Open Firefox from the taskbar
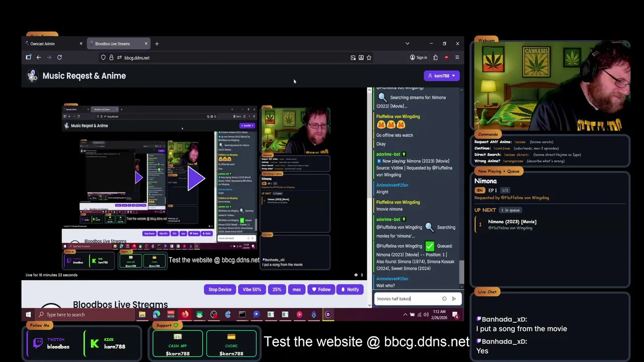Viewport: 644px width, 362px height. [185, 315]
